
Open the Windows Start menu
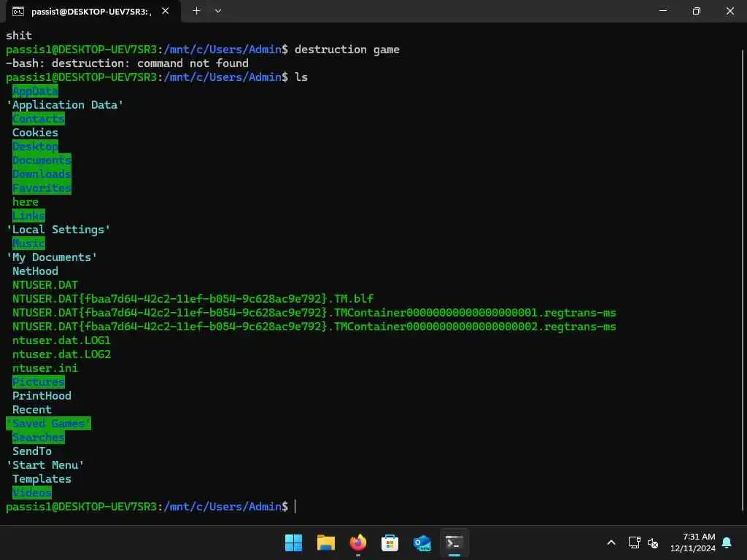click(293, 542)
